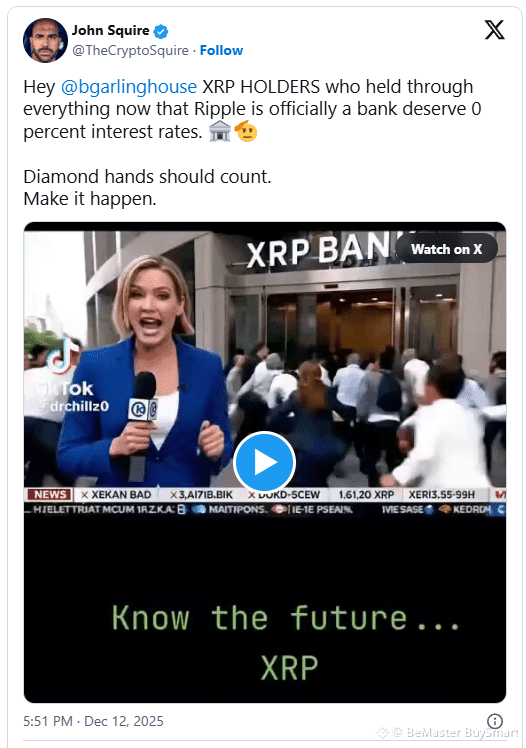
Task: Click the 'Diamond hands should count.' text
Action: click(147, 177)
